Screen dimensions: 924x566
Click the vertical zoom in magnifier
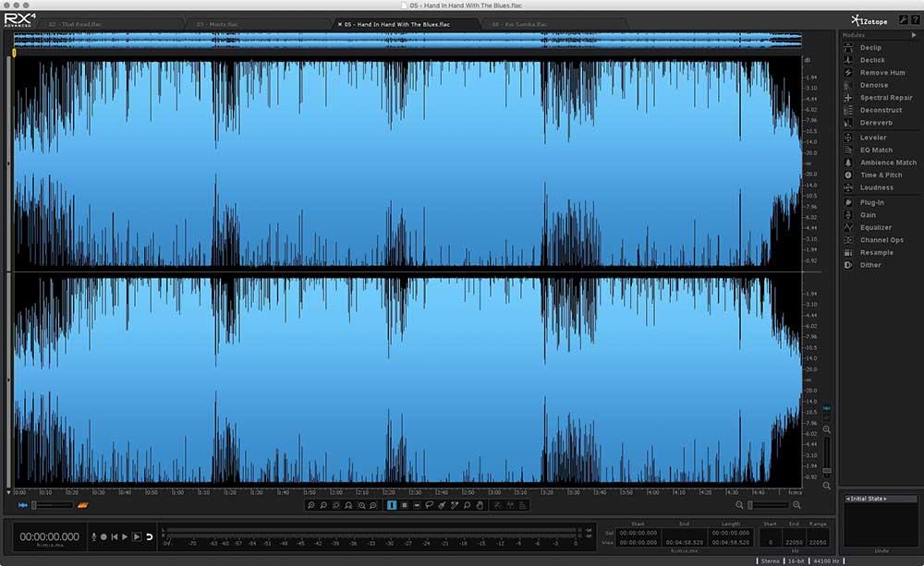click(x=827, y=430)
